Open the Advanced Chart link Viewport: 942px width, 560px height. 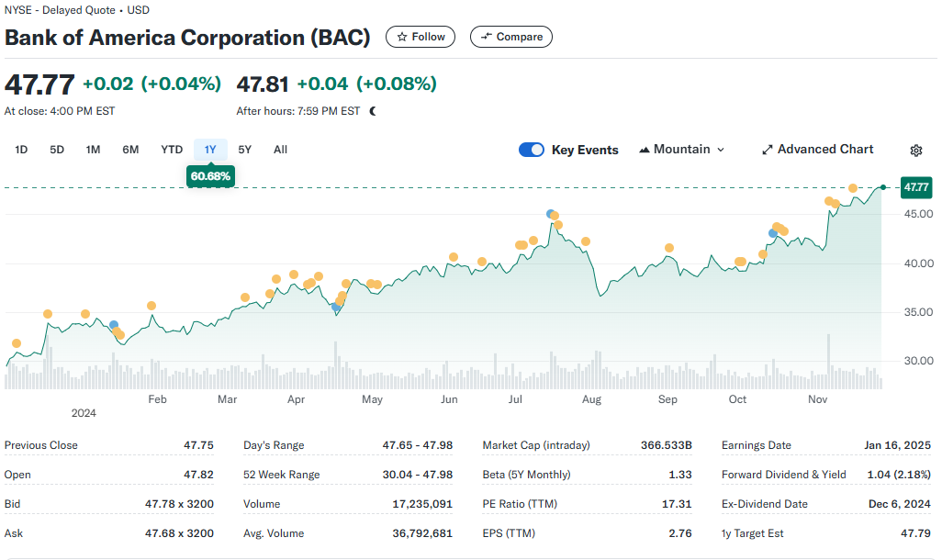click(818, 150)
